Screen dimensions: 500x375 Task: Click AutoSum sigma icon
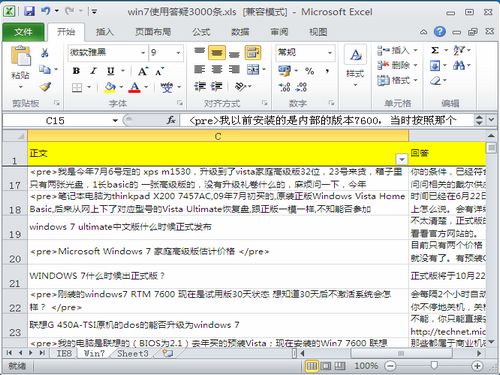tap(435, 50)
